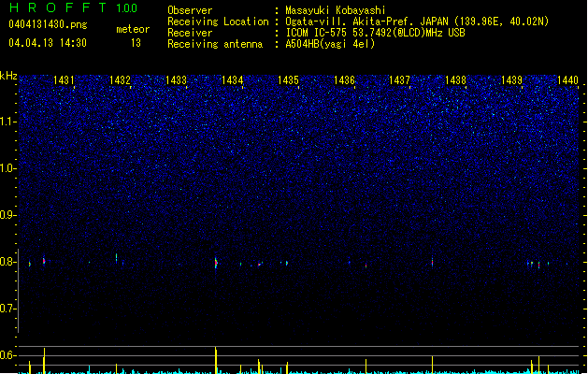Click the Receiving Location label
This screenshot has height=374, width=588.
pyautogui.click(x=218, y=22)
